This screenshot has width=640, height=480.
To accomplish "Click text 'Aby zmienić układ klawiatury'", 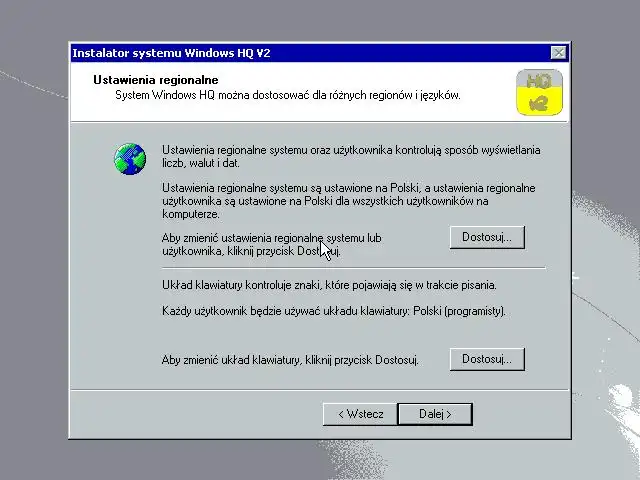I will [231, 360].
